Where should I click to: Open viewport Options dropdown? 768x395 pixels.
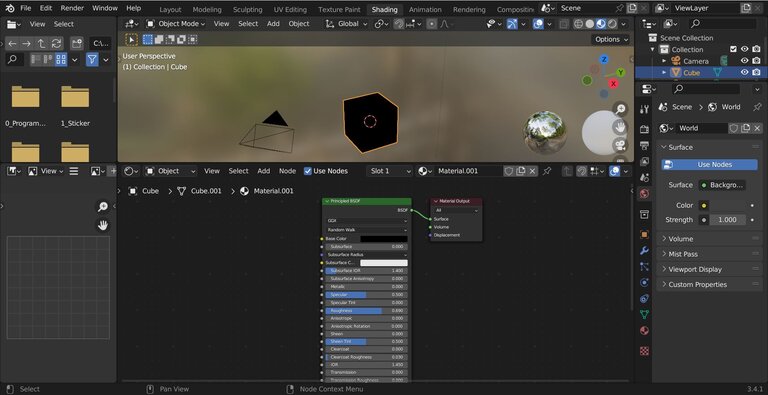coord(611,39)
